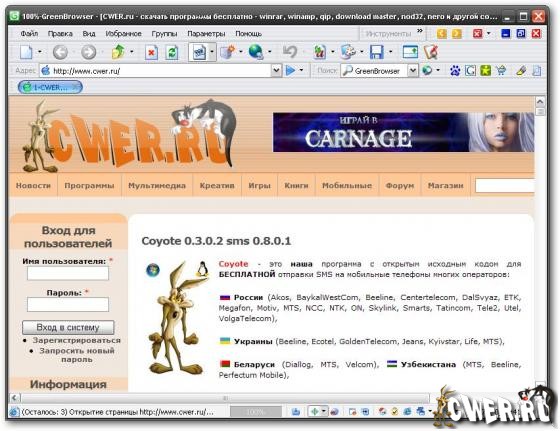This screenshot has height=431, width=560.
Task: Click the blue Go arrow beside address bar
Action: coord(290,71)
